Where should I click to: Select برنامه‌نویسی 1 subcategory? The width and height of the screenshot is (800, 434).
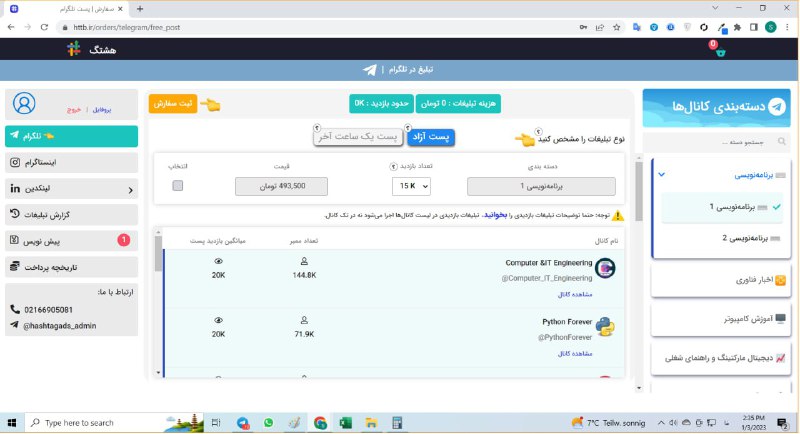(721, 207)
